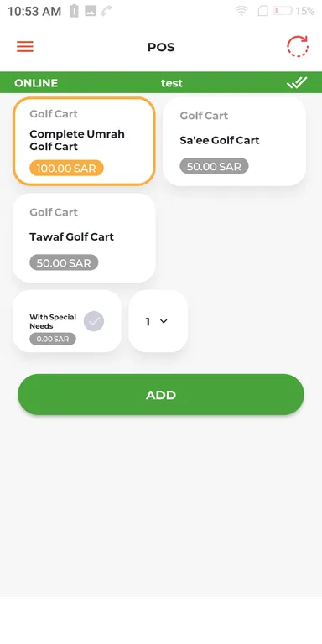Toggle the With Special Needs checkmark

click(94, 321)
